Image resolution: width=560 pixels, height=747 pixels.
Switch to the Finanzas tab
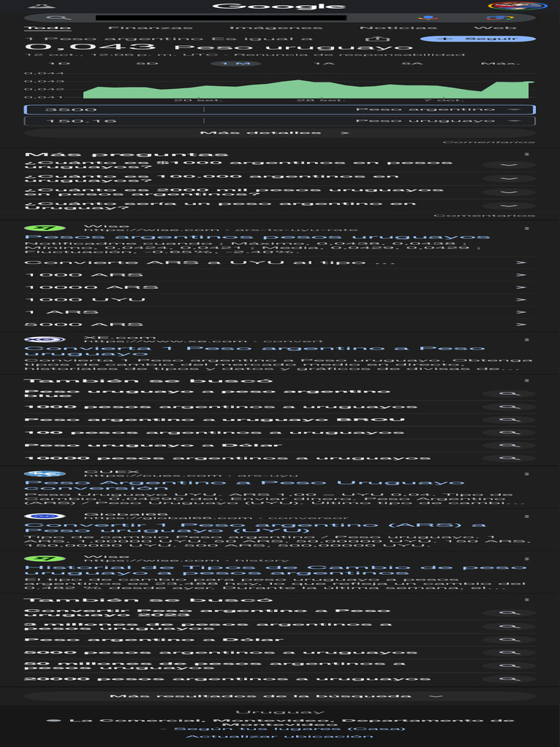tap(150, 28)
